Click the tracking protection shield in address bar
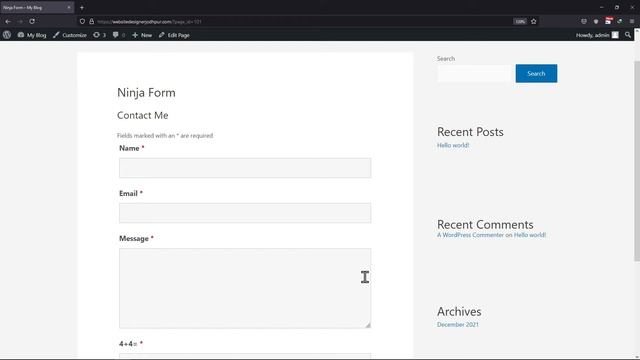 pyautogui.click(x=82, y=21)
